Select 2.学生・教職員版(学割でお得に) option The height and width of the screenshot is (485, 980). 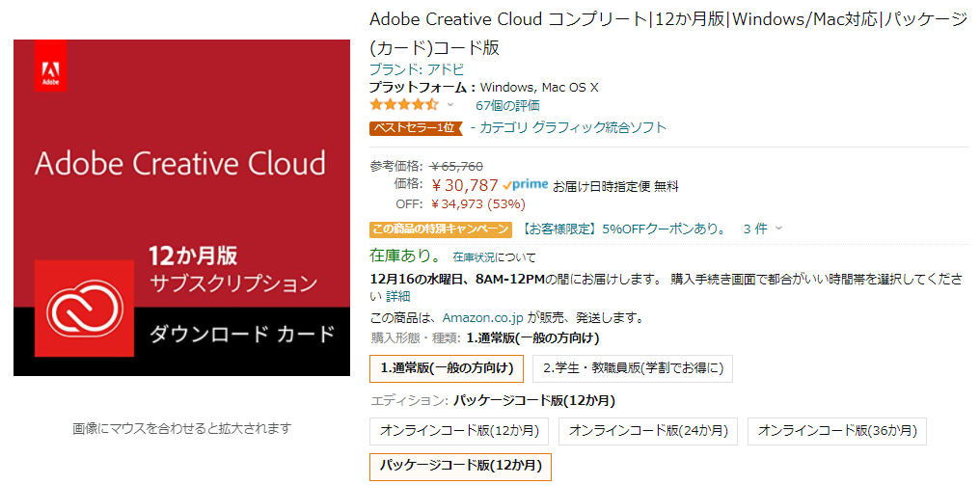pos(633,368)
